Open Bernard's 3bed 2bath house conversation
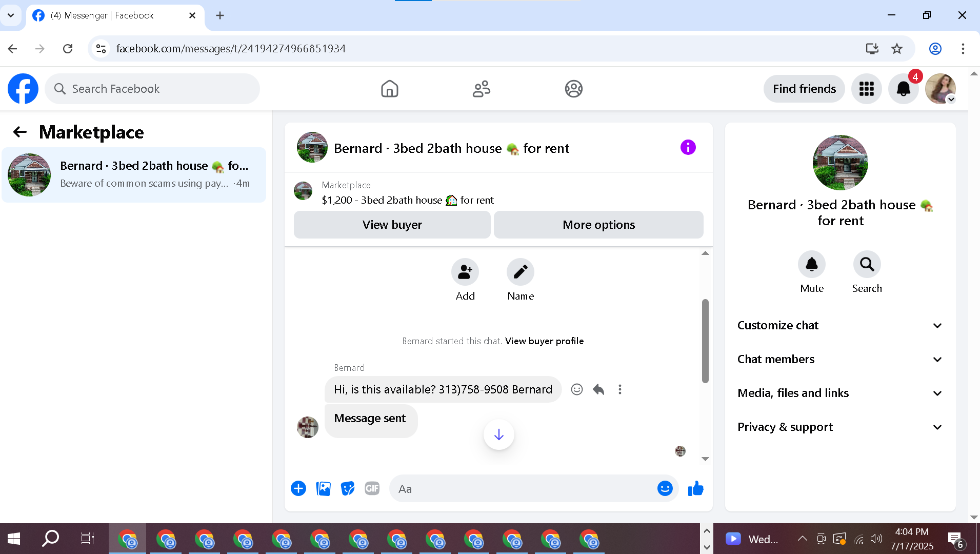The height and width of the screenshot is (554, 980). click(x=134, y=175)
